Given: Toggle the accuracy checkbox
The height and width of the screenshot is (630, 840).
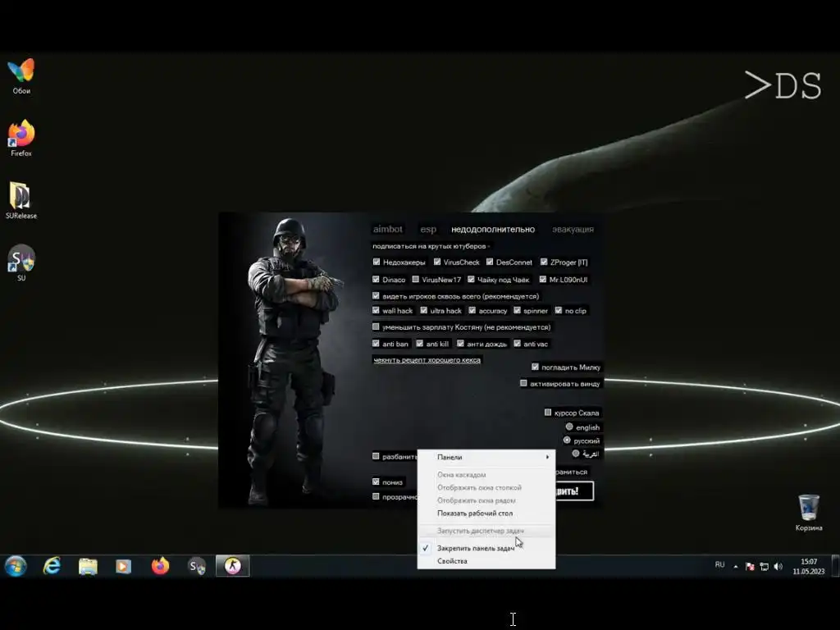Looking at the screenshot, I should [472, 310].
